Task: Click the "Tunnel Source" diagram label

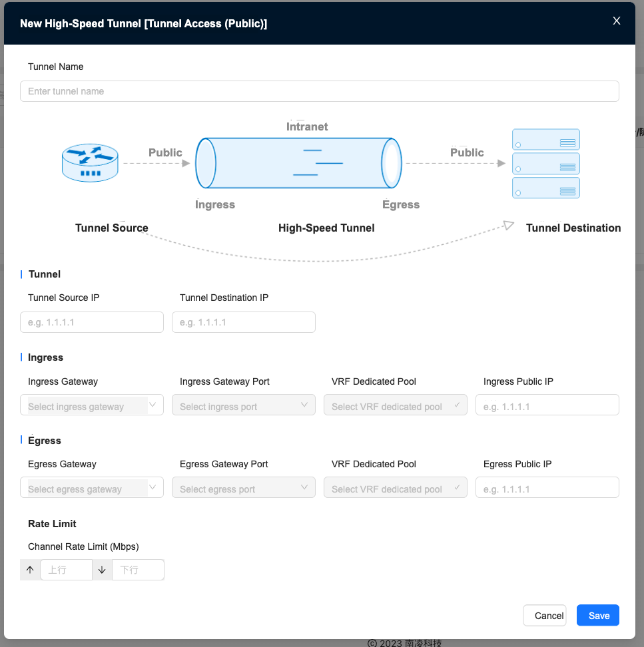Action: 111,228
